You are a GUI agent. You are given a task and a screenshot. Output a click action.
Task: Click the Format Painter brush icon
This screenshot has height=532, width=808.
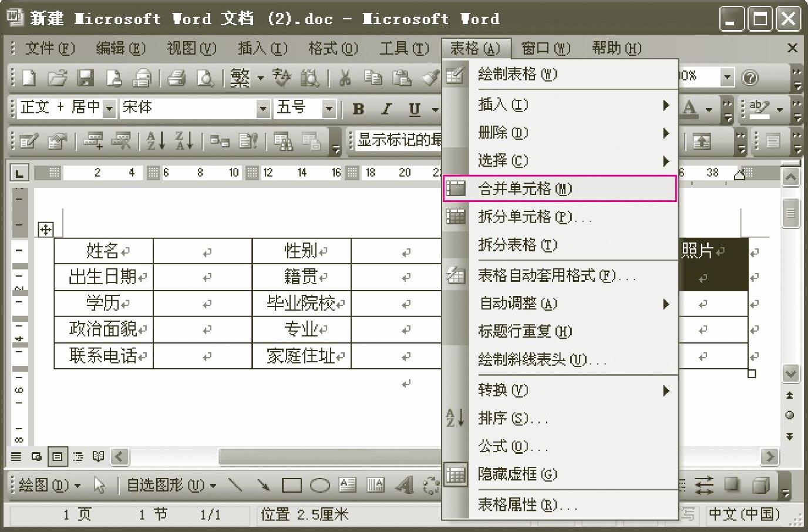coord(431,77)
